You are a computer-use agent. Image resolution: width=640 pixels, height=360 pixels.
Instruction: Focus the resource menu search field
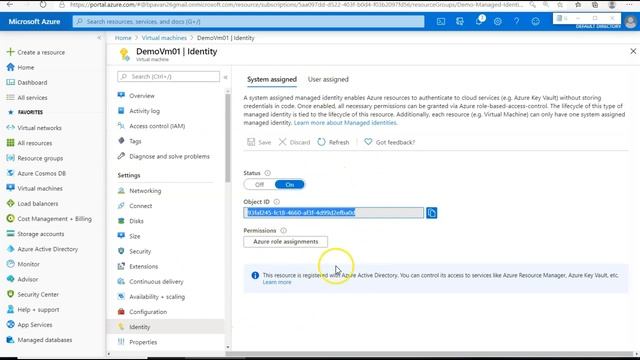169,77
